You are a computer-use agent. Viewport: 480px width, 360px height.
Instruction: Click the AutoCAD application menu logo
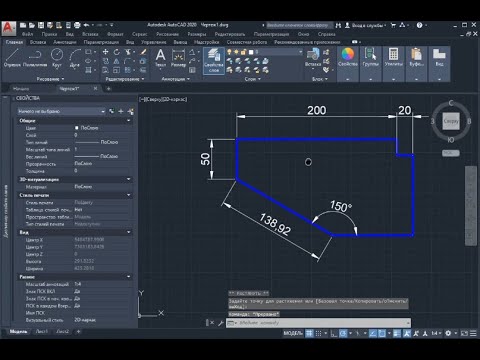[8, 28]
